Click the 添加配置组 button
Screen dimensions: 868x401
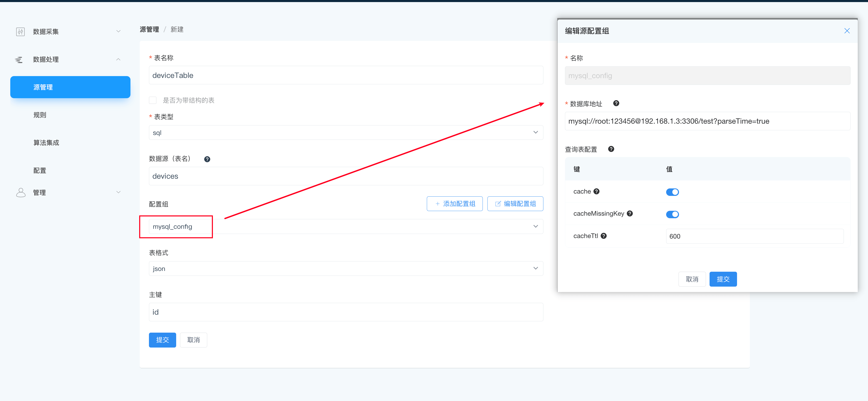pos(455,204)
